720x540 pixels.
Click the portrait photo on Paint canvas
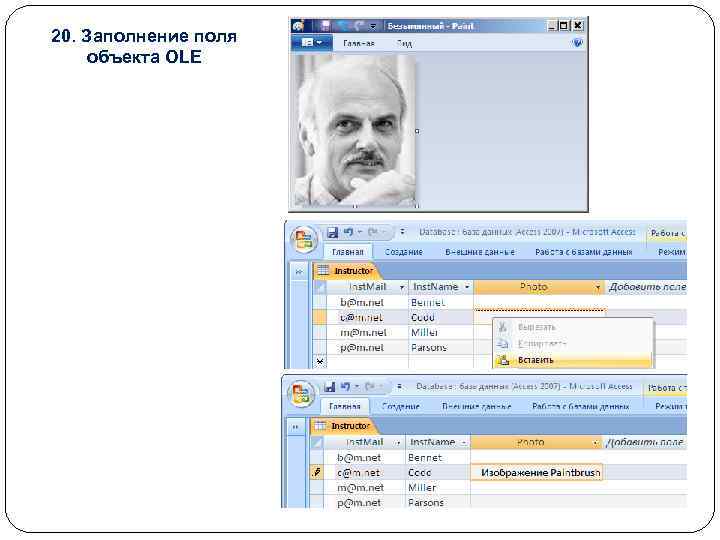(x=355, y=131)
